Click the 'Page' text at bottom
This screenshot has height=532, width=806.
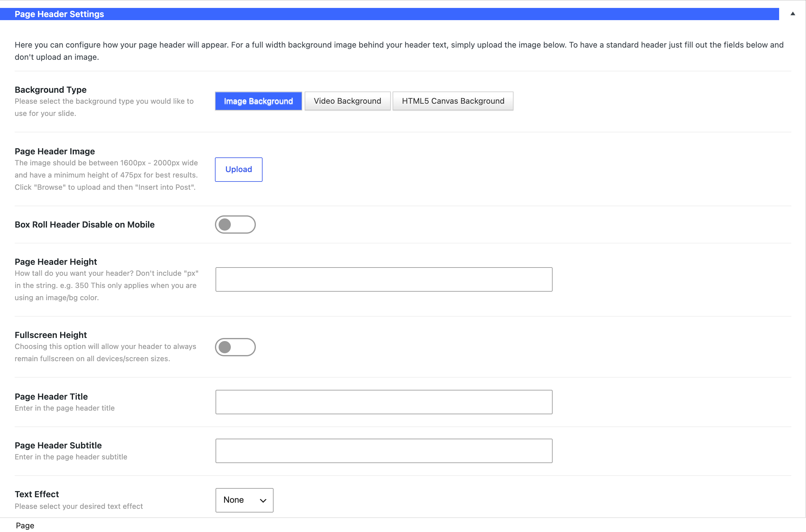tap(25, 526)
